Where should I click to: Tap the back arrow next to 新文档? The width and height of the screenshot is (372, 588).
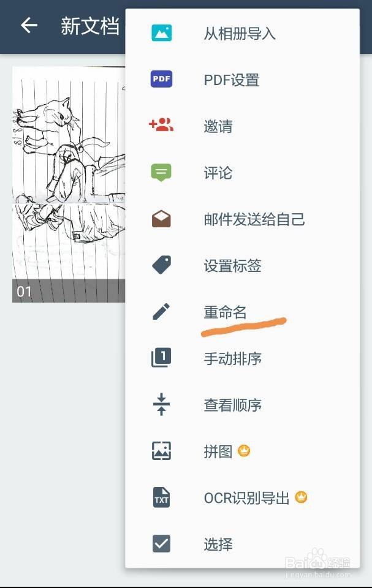coord(29,26)
